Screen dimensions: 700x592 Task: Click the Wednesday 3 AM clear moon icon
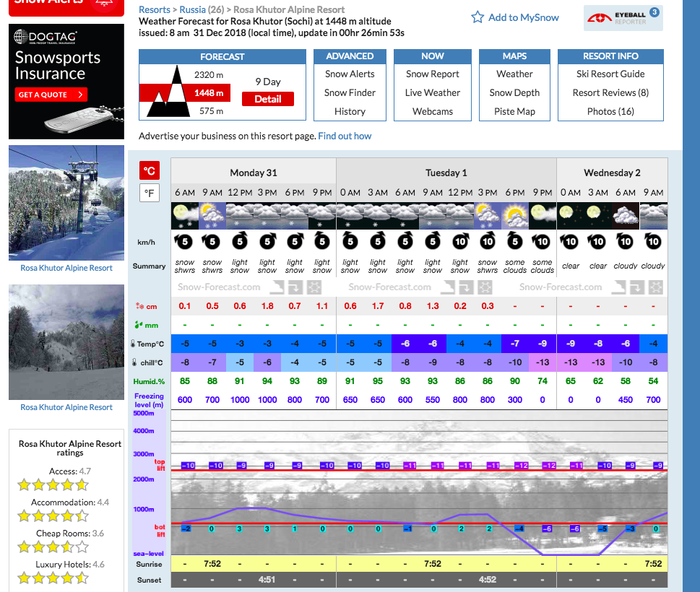(598, 216)
